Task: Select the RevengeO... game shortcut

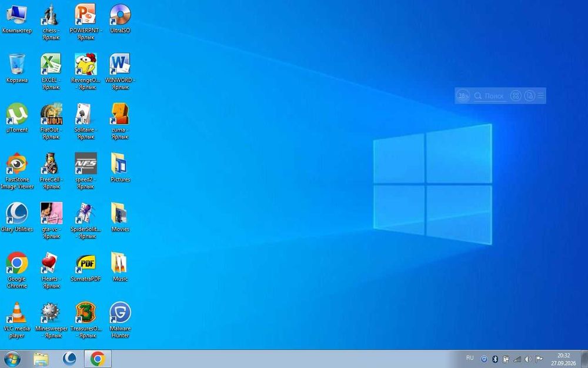Action: click(85, 64)
